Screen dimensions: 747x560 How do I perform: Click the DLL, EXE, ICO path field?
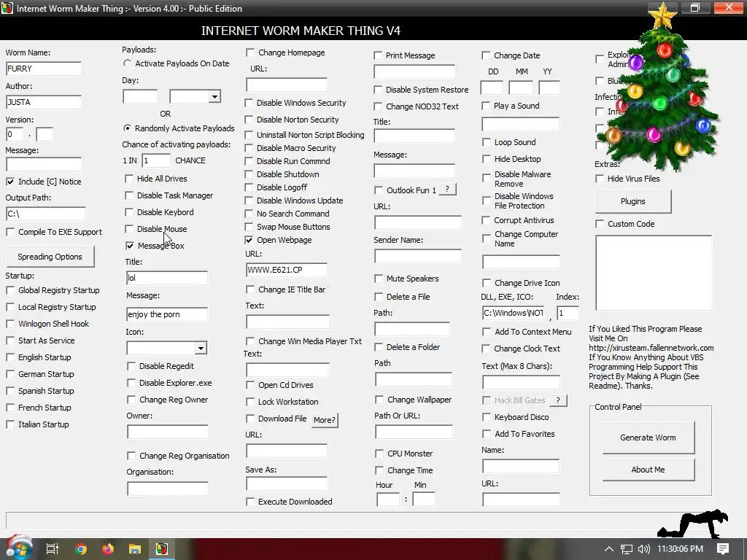[x=513, y=313]
